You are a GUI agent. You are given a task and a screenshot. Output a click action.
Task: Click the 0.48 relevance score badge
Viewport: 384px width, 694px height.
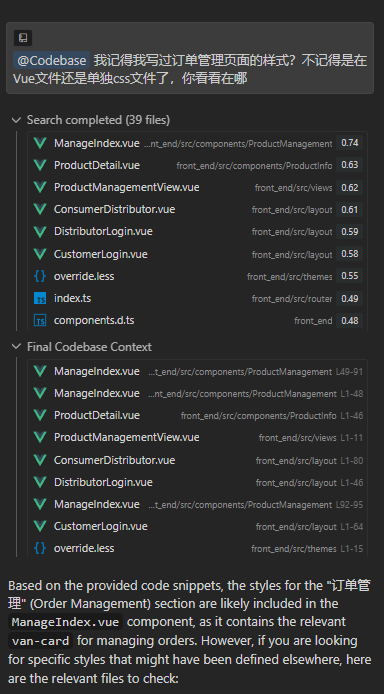tap(349, 320)
